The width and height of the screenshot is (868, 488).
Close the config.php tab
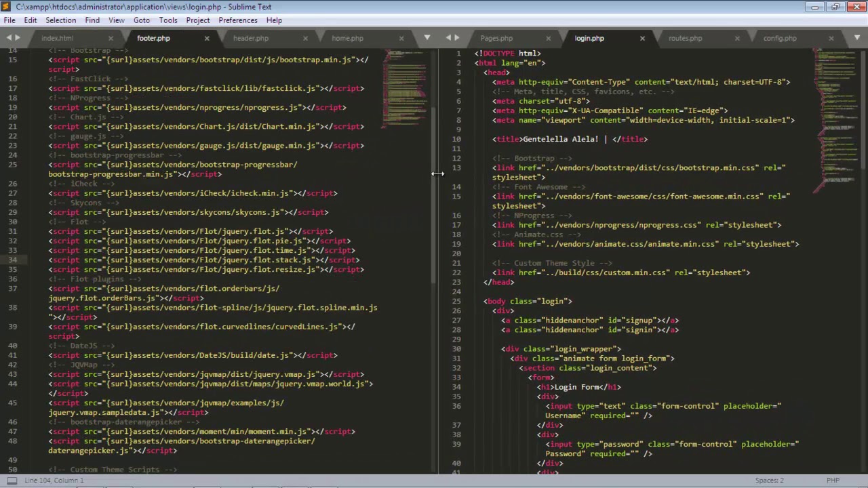[x=831, y=38]
